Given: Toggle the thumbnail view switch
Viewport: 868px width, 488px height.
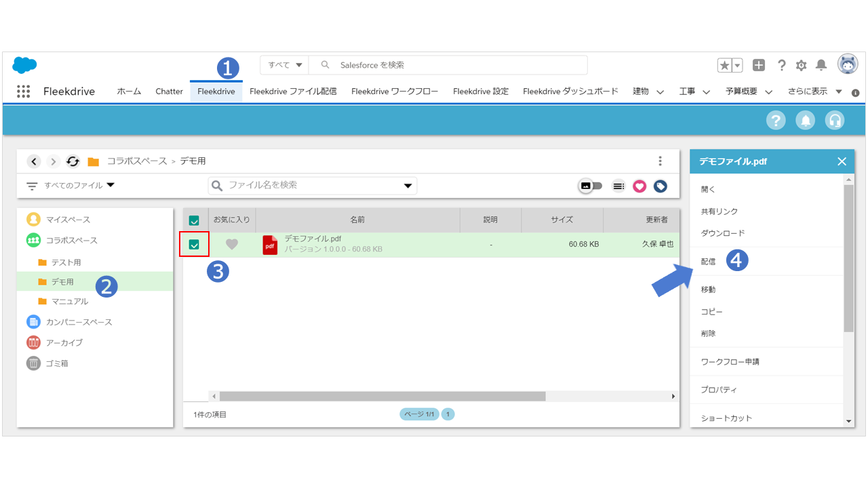Looking at the screenshot, I should click(x=590, y=186).
